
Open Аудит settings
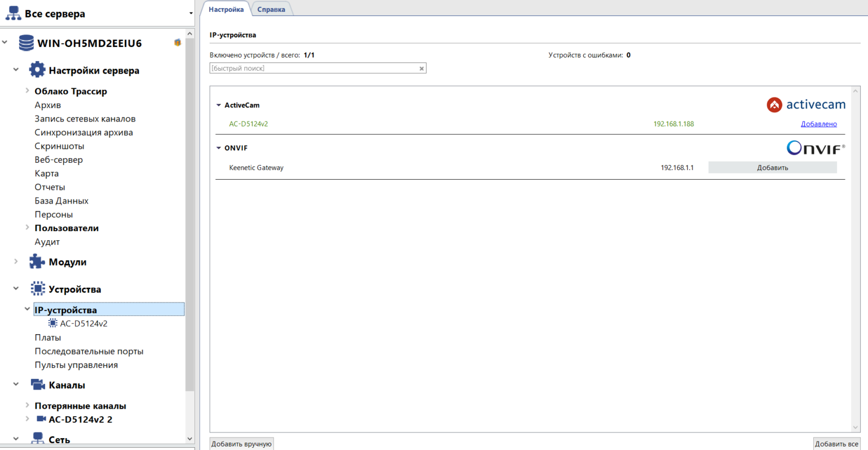[47, 241]
